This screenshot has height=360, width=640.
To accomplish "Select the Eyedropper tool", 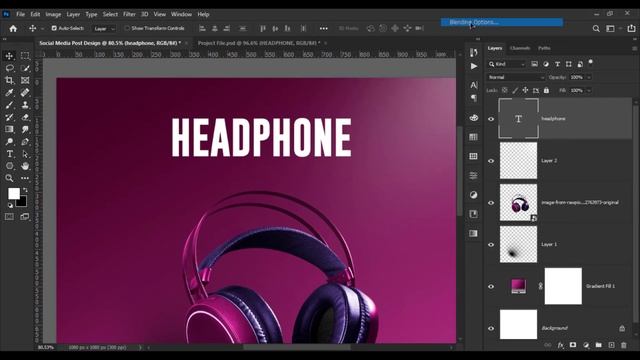I will point(9,93).
